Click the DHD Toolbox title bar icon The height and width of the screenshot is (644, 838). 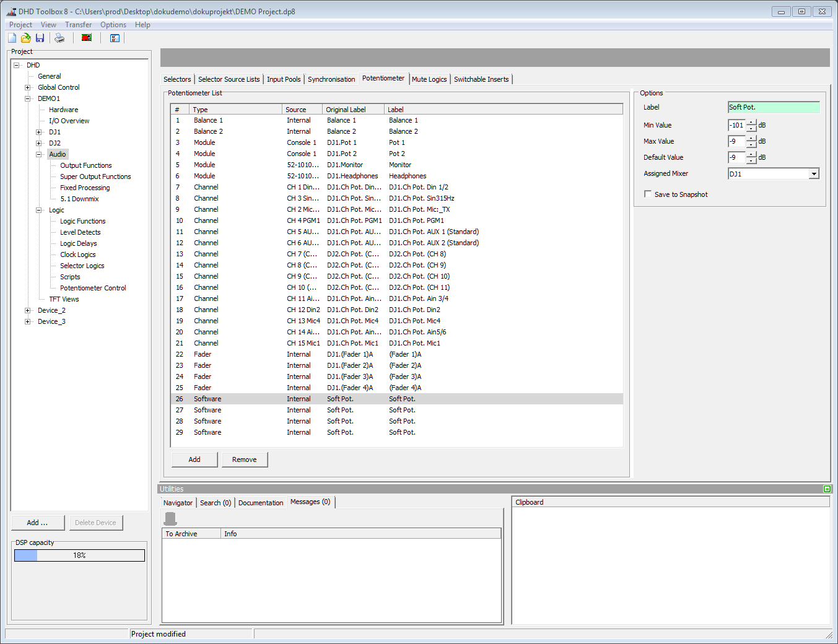coord(11,11)
